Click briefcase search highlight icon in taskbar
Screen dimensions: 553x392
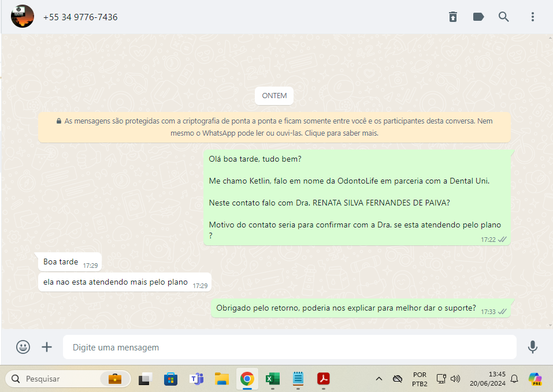115,379
